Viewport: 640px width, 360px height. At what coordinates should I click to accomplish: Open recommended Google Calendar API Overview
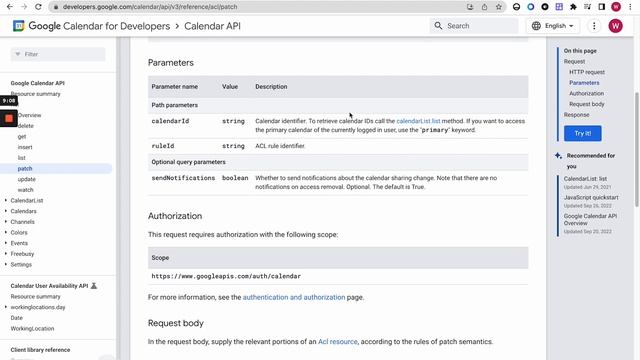[590, 220]
